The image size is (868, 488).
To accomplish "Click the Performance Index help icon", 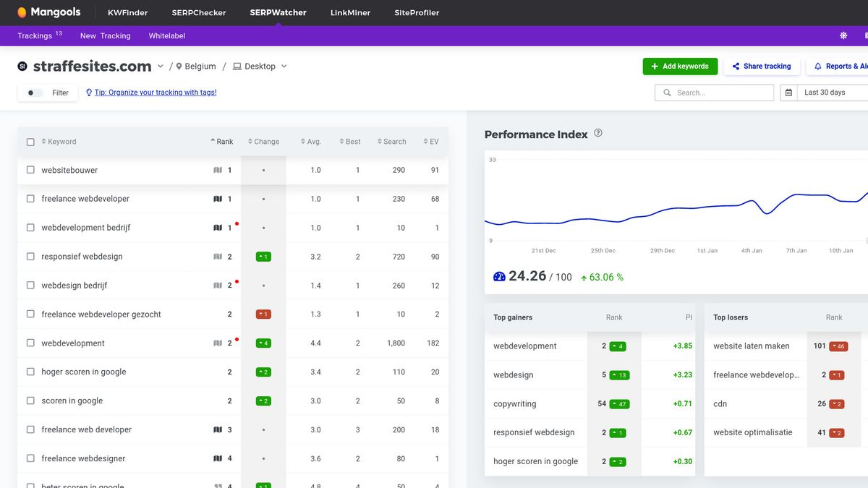I will pos(597,133).
